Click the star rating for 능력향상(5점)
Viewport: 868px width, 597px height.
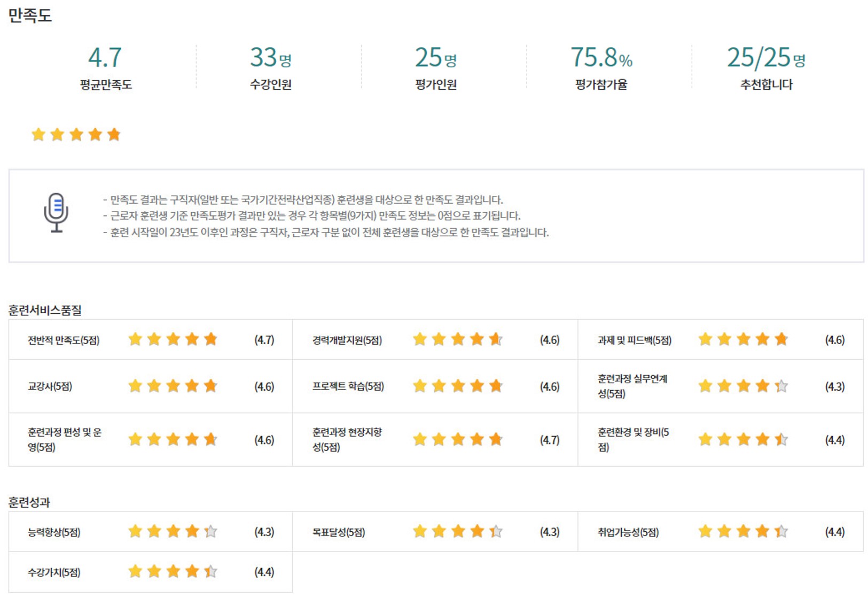[x=173, y=531]
